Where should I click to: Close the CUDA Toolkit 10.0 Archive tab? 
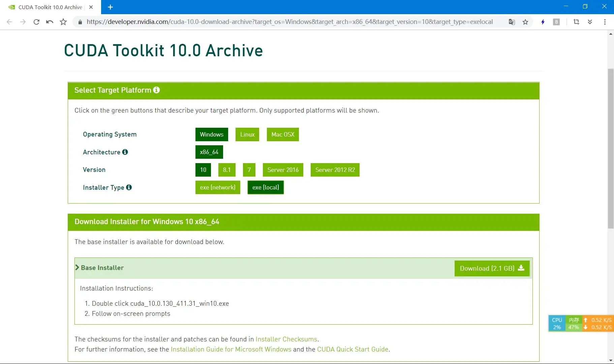click(91, 7)
